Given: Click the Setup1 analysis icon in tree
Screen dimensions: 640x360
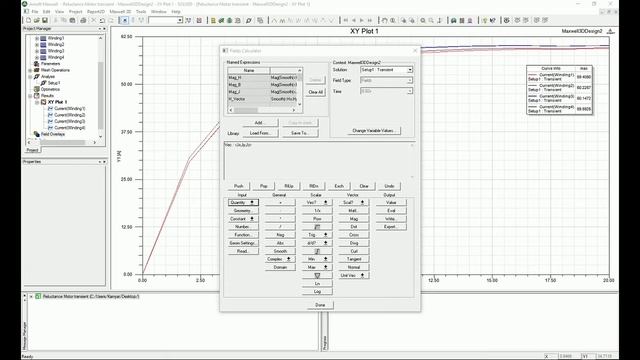Looking at the screenshot, I should tap(43, 83).
